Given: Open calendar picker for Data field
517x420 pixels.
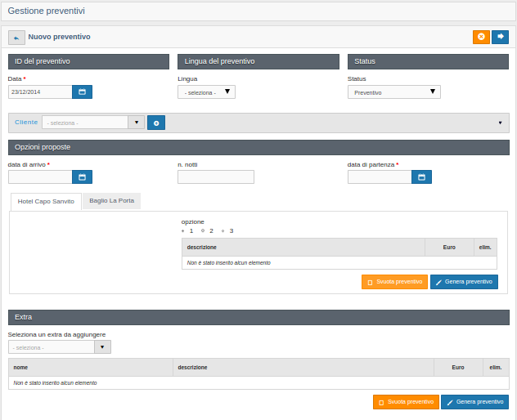Looking at the screenshot, I should (x=82, y=92).
